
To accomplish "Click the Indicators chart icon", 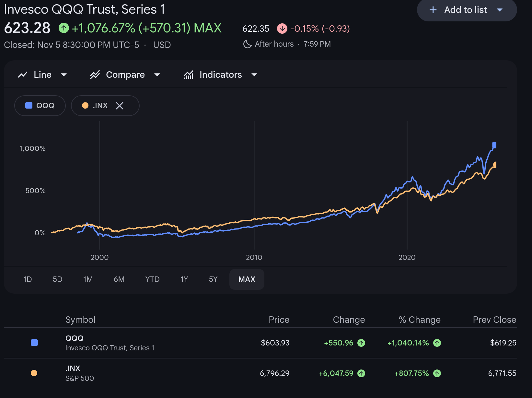I will (189, 75).
